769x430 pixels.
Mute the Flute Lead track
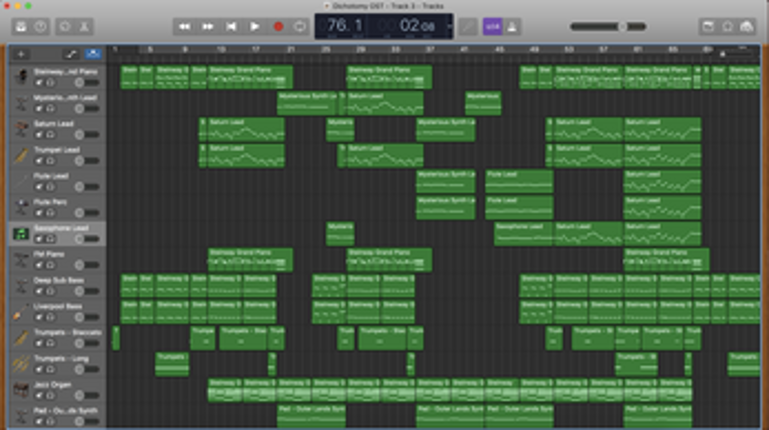click(39, 187)
